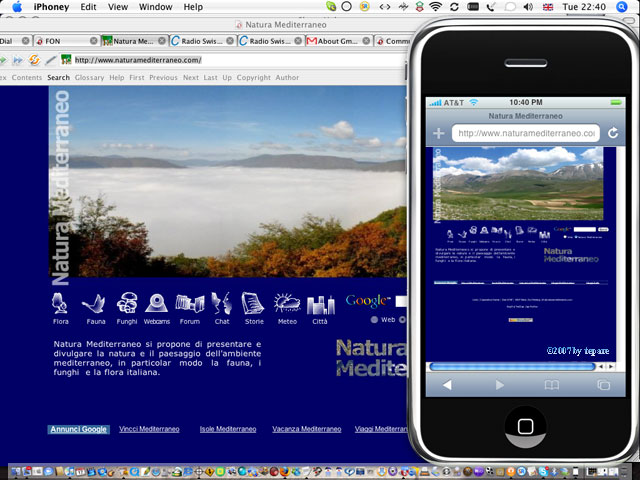Click the Google search text field
This screenshot has height=480, width=640.
[401, 301]
